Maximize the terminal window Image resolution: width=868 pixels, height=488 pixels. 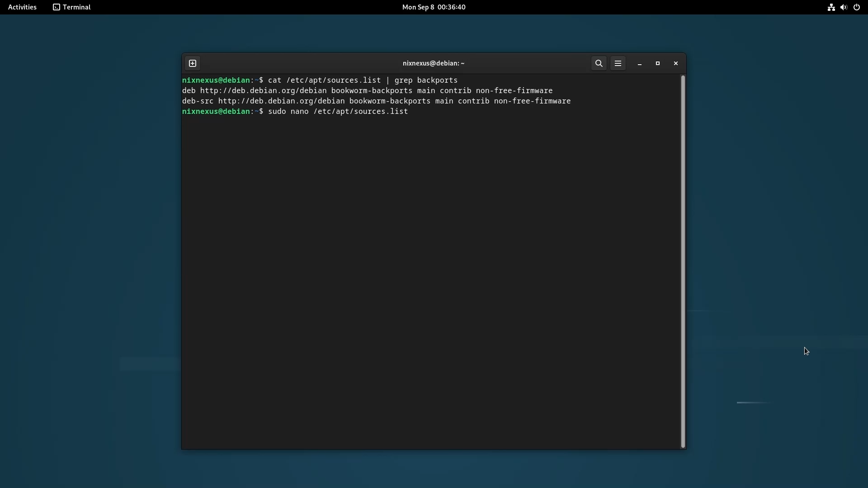(658, 63)
